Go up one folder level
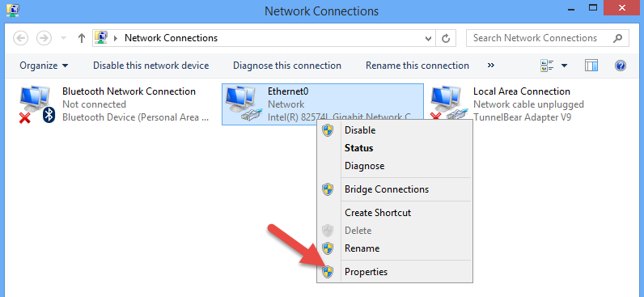The image size is (644, 297). (x=82, y=38)
